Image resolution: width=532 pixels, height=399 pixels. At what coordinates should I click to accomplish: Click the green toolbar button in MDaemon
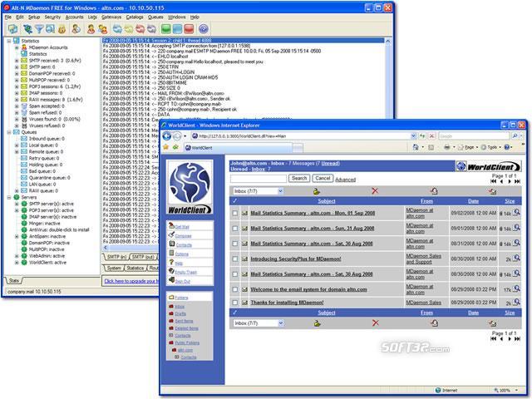click(166, 29)
